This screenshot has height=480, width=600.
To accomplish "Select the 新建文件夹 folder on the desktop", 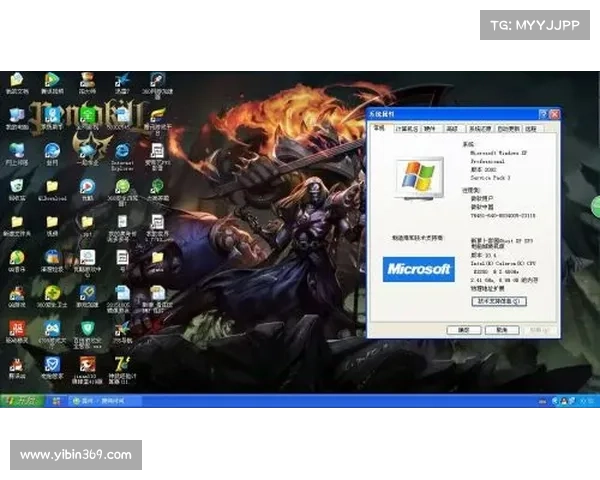I will 17,222.
